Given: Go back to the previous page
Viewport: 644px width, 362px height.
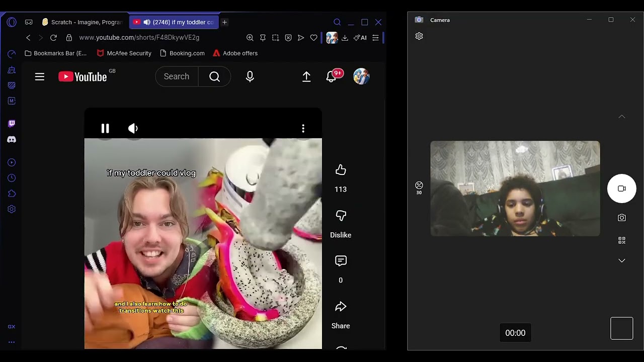Looking at the screenshot, I should [28, 38].
